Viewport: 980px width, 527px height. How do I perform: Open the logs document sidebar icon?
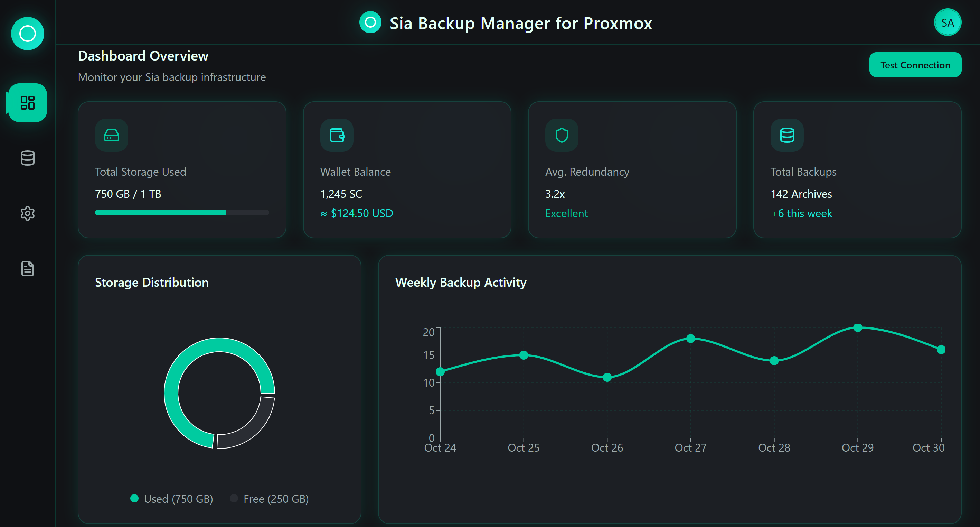27,269
